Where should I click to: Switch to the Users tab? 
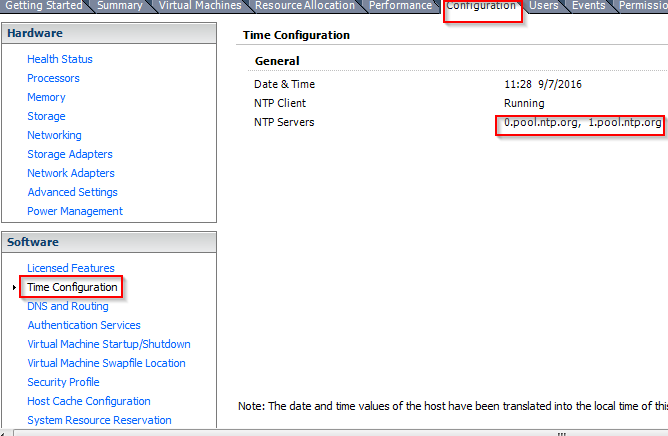point(543,6)
